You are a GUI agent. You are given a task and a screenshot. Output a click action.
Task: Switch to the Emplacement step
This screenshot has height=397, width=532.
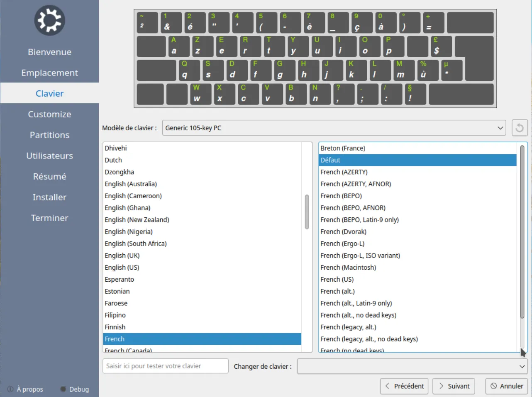coord(49,73)
